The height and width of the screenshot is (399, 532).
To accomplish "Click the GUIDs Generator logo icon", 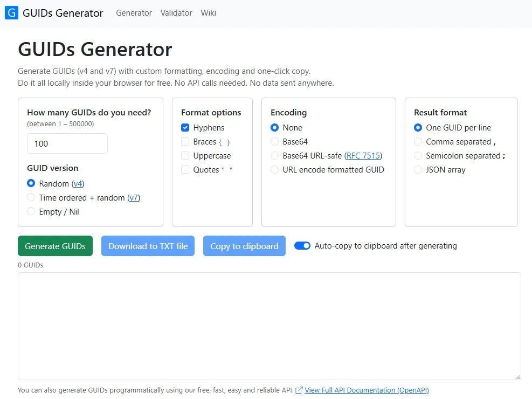I will coord(11,12).
